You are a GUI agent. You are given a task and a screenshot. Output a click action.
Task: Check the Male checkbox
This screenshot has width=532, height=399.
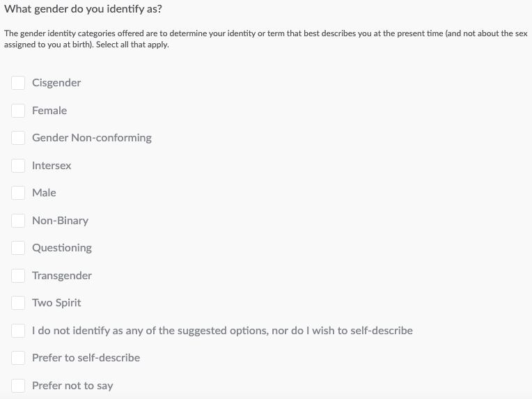pos(18,193)
